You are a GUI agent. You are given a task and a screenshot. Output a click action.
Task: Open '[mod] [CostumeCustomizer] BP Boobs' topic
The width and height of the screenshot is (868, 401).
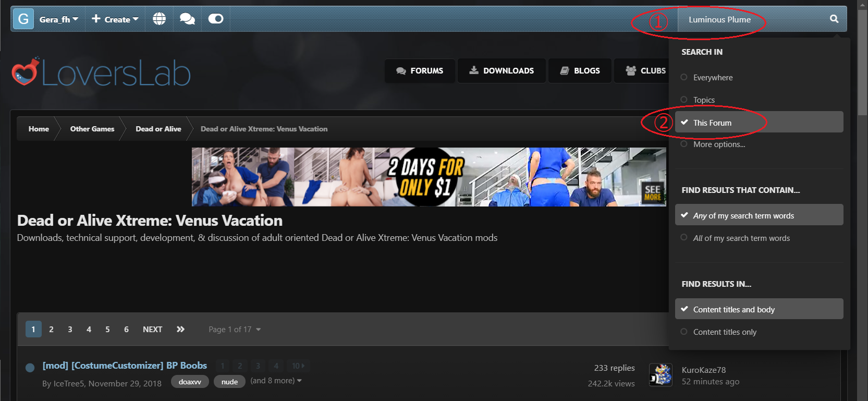[x=125, y=366]
